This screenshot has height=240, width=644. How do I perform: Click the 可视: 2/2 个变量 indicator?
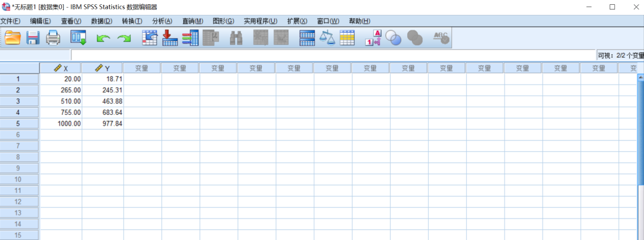[x=620, y=55]
